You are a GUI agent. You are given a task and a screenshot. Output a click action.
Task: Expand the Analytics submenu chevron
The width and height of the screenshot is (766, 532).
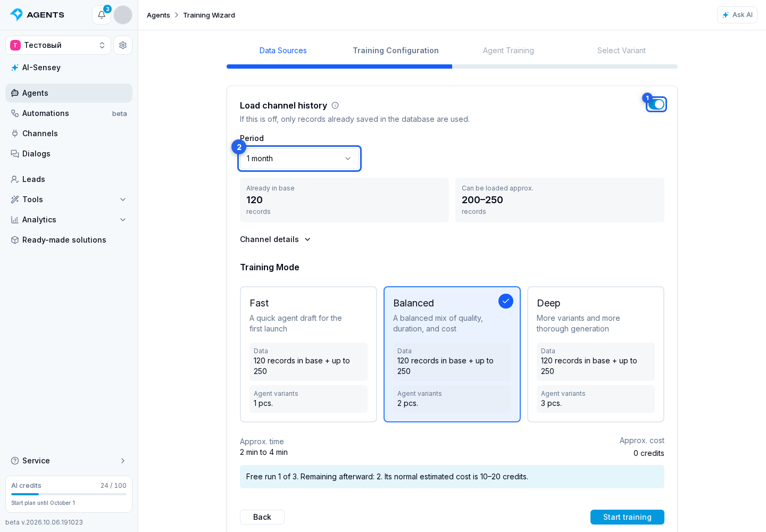[123, 220]
